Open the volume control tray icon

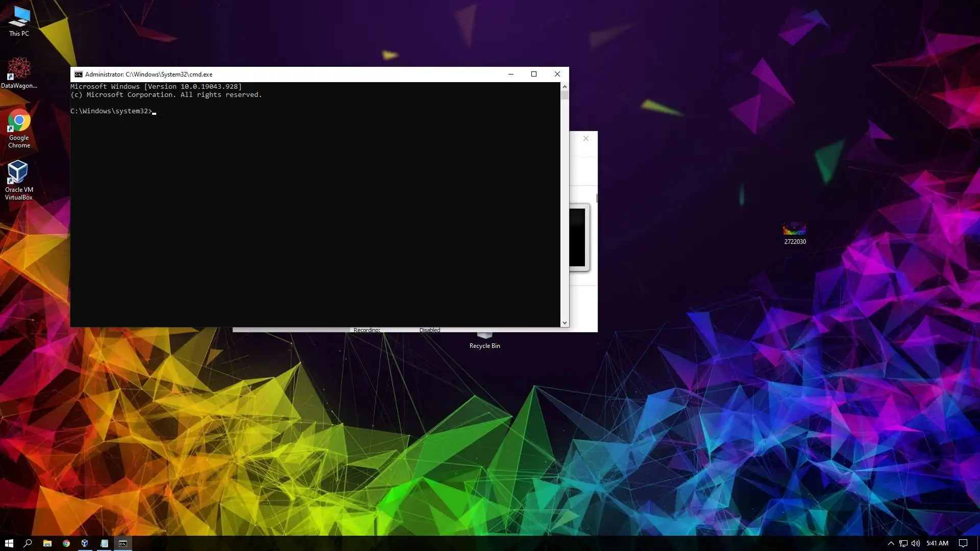tap(916, 543)
